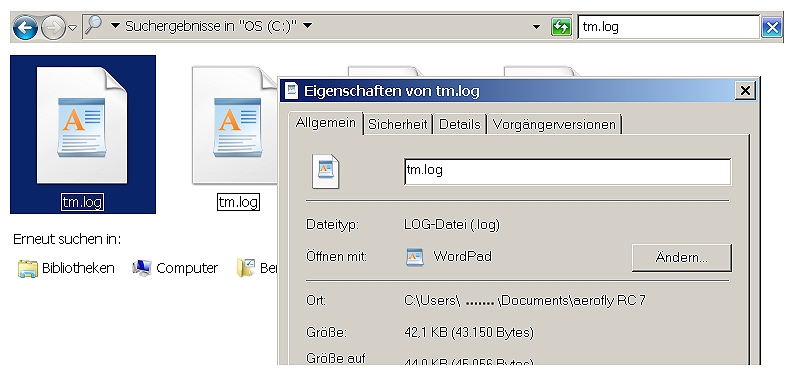The height and width of the screenshot is (378, 796).
Task: Click the file name field in properties
Action: click(568, 171)
